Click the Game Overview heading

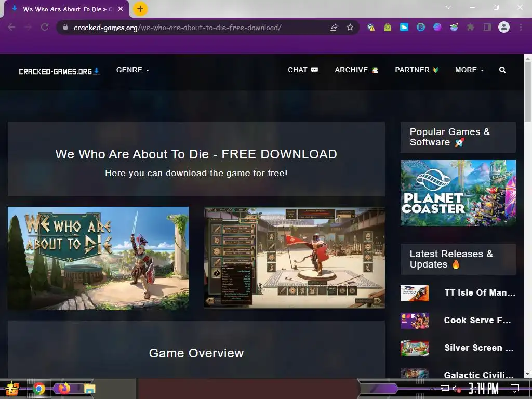click(x=196, y=353)
